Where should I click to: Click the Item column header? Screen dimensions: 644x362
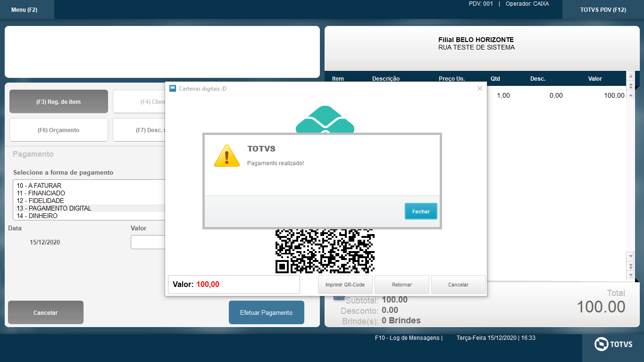(338, 79)
